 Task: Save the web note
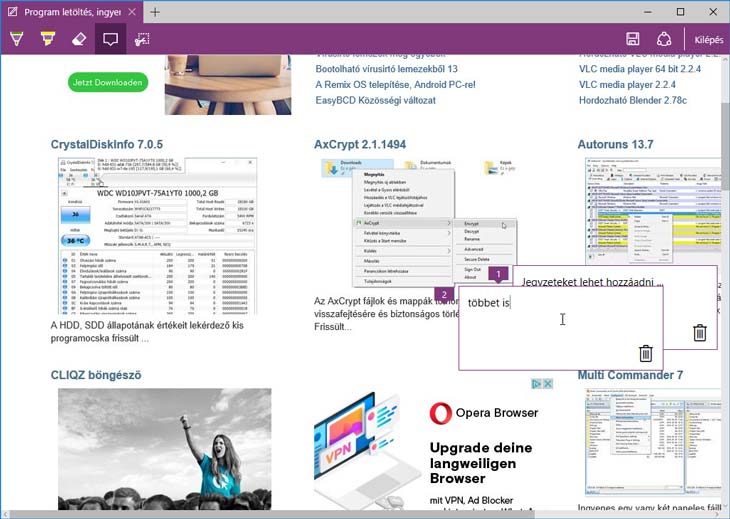(x=632, y=39)
